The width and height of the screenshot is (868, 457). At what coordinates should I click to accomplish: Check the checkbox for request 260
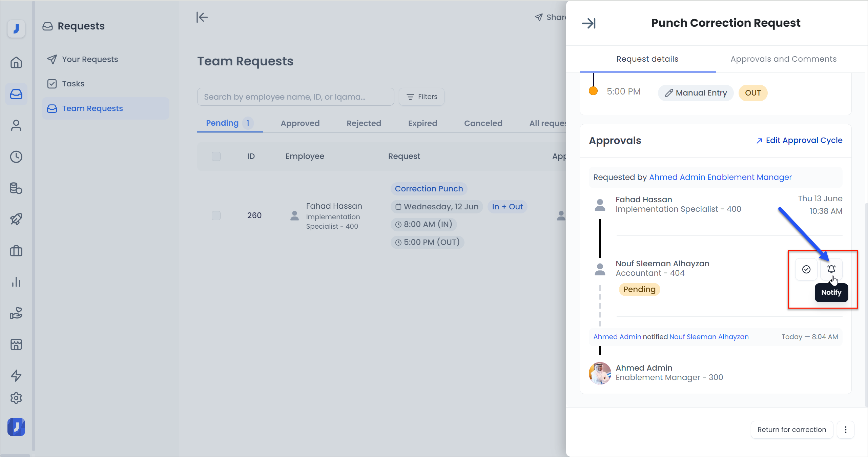coord(216,215)
